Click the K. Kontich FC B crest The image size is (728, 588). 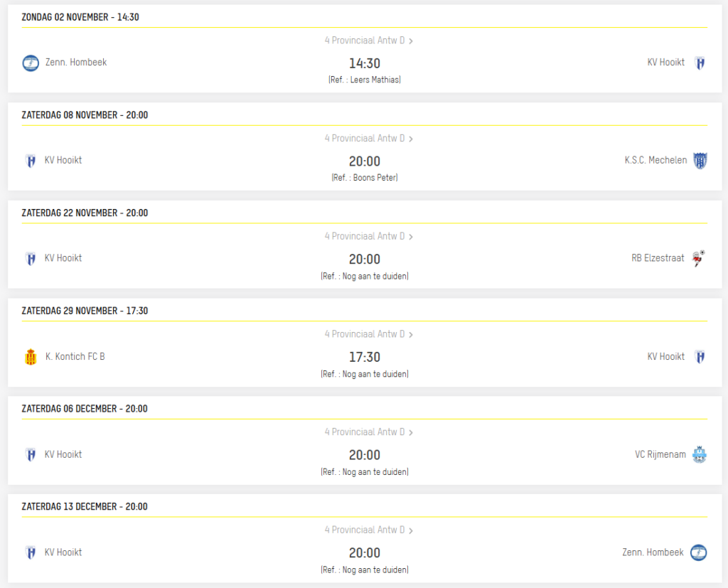pos(31,357)
